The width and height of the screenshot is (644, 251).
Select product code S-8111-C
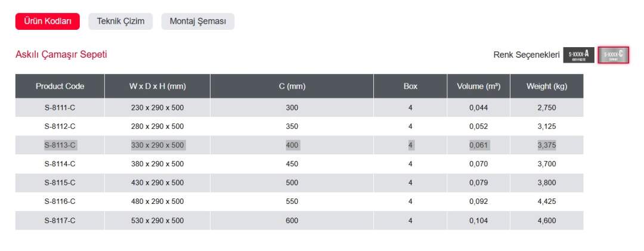[60, 108]
